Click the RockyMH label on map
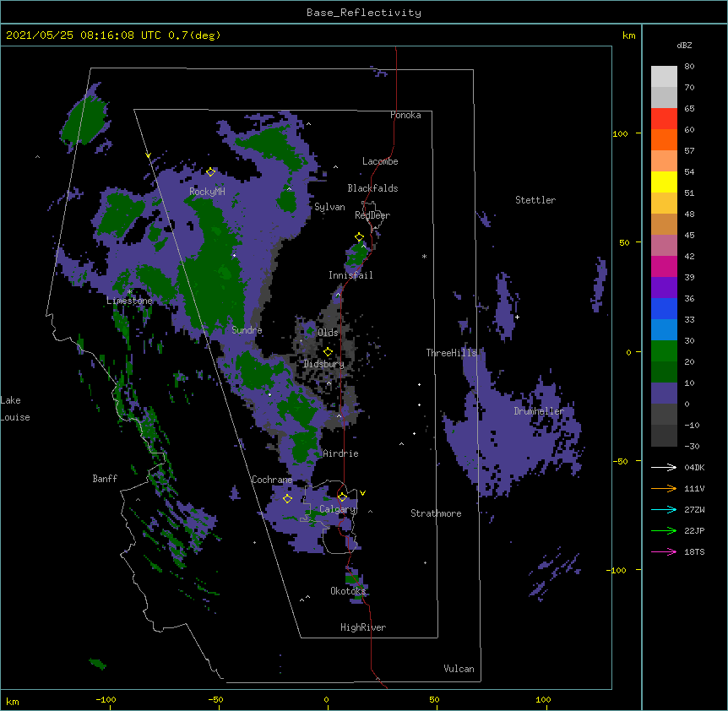The width and height of the screenshot is (728, 711). [x=207, y=192]
